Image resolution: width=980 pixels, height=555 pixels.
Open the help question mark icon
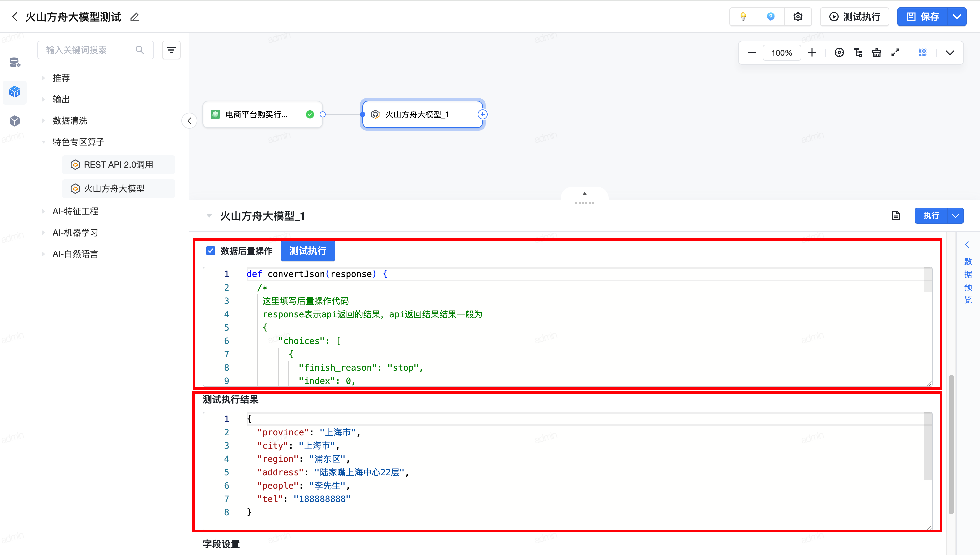click(x=770, y=17)
